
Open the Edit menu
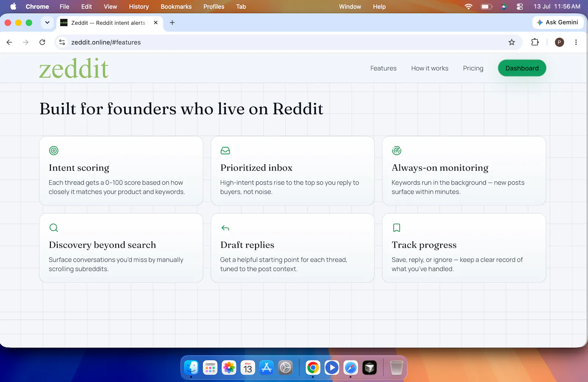click(86, 7)
